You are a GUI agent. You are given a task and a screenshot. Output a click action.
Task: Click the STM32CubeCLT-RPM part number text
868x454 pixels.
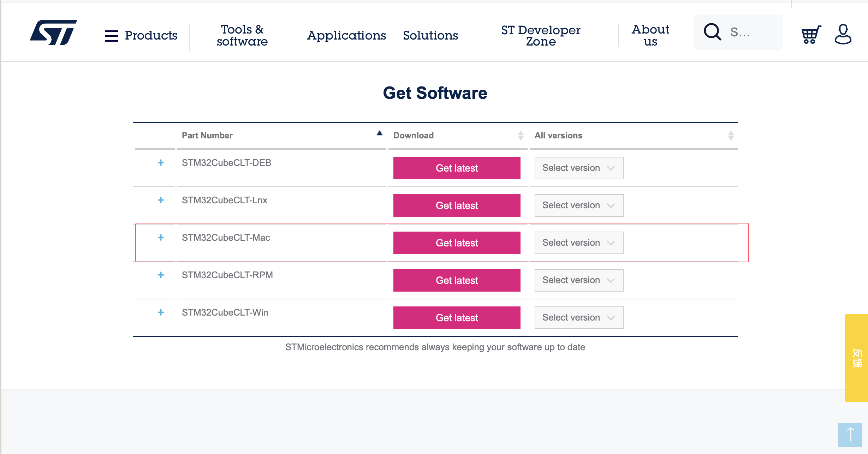click(227, 275)
